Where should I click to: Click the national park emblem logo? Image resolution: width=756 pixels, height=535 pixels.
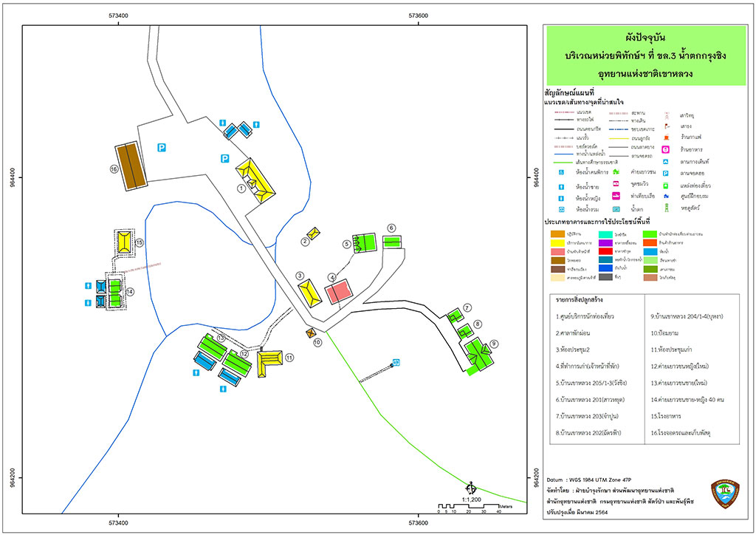[x=725, y=494]
